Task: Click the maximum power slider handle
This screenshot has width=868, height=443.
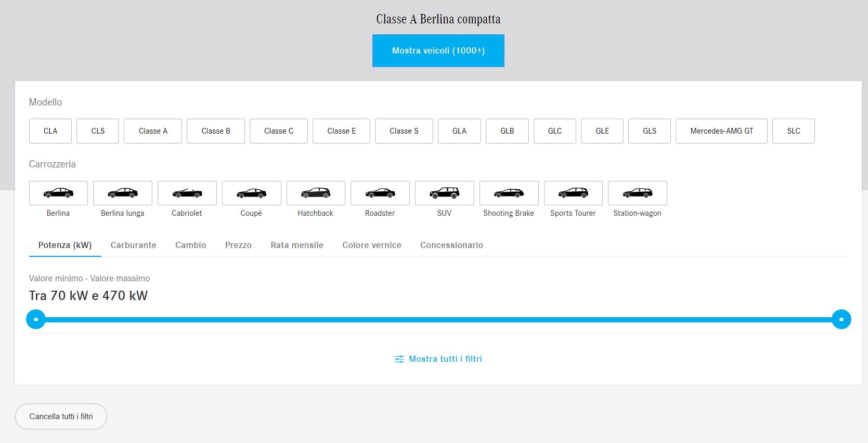Action: 841,319
